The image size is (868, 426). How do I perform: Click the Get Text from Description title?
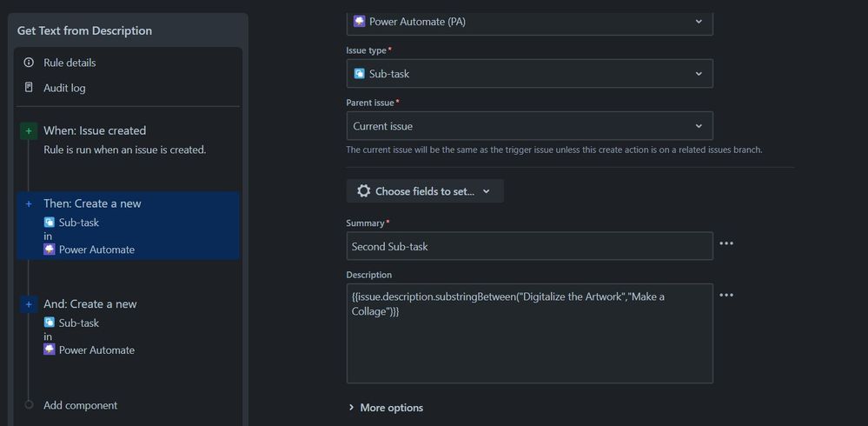click(84, 30)
